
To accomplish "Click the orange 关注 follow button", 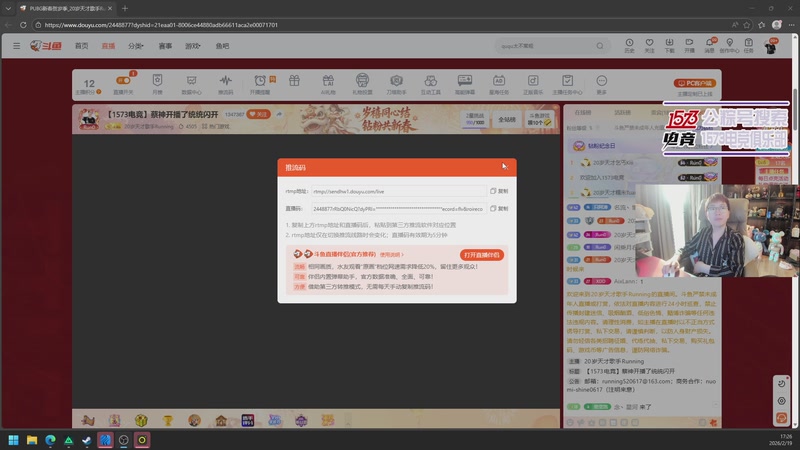I will coord(259,114).
